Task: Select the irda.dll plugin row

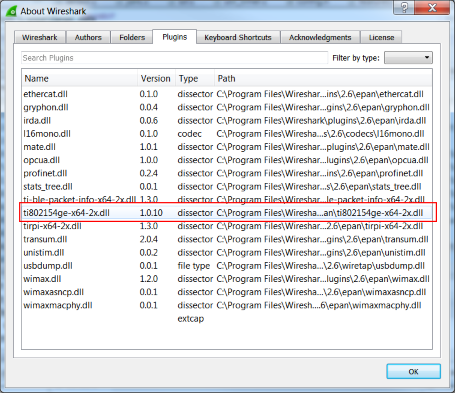Action: point(227,121)
